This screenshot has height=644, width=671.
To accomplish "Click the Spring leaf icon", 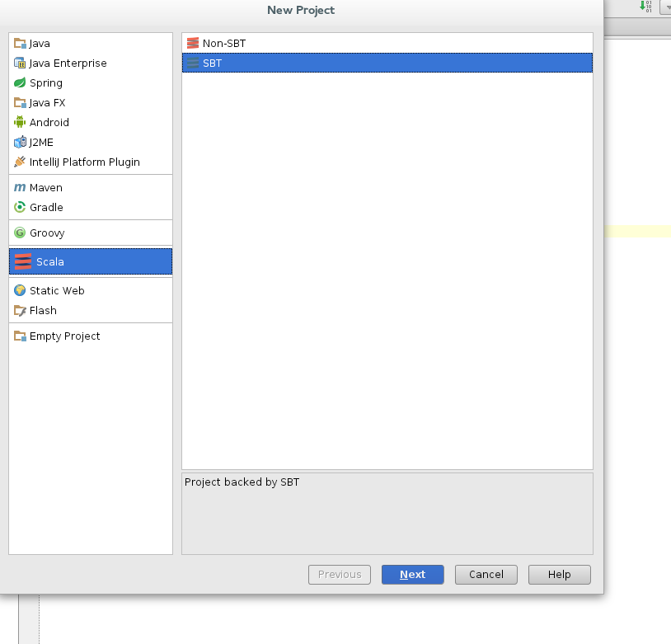I will [20, 82].
